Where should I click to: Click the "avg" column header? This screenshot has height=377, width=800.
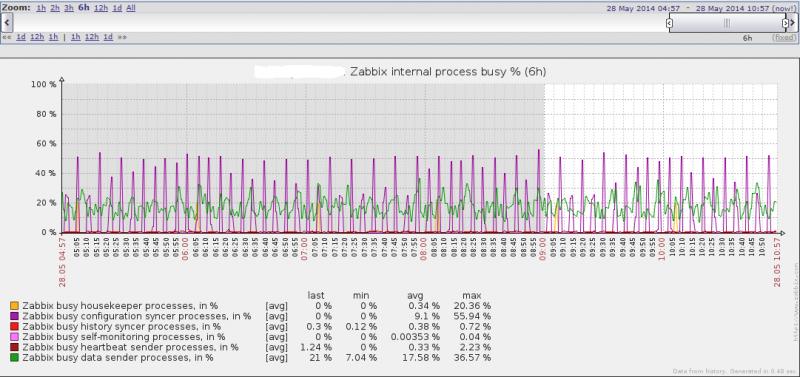tap(415, 295)
